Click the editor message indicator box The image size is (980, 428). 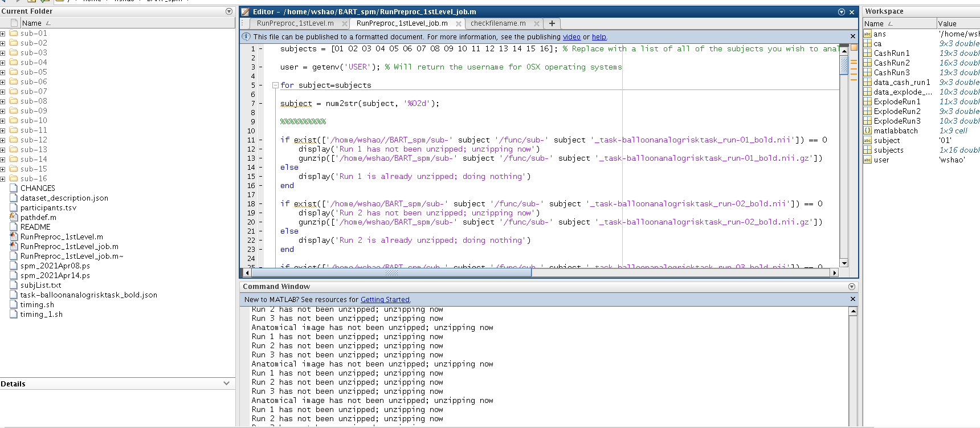coord(854,47)
